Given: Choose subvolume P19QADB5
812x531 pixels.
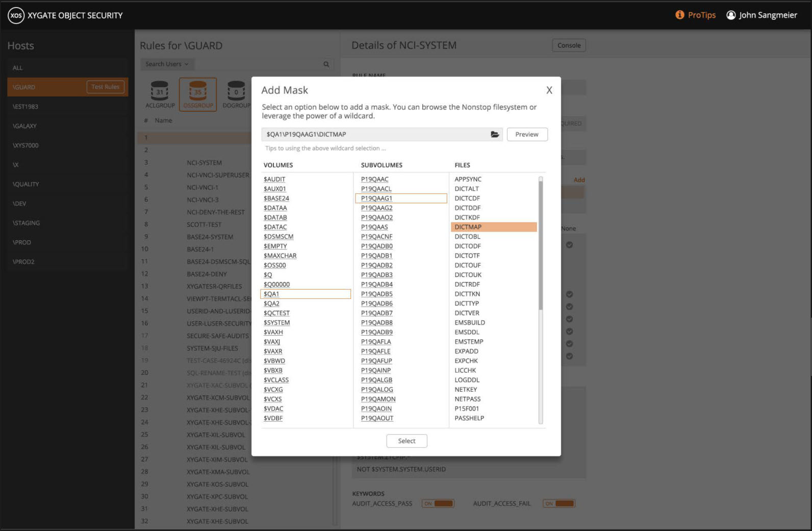Looking at the screenshot, I should coord(376,294).
